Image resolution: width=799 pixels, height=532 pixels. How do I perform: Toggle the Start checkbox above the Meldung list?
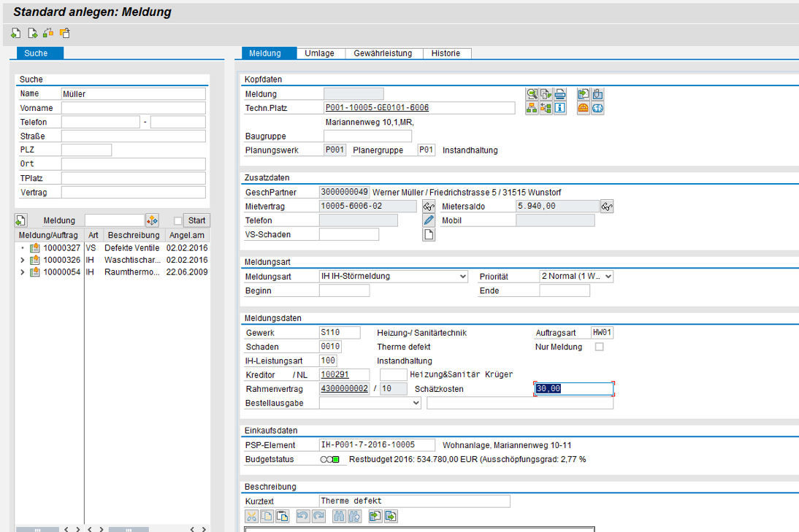(177, 220)
